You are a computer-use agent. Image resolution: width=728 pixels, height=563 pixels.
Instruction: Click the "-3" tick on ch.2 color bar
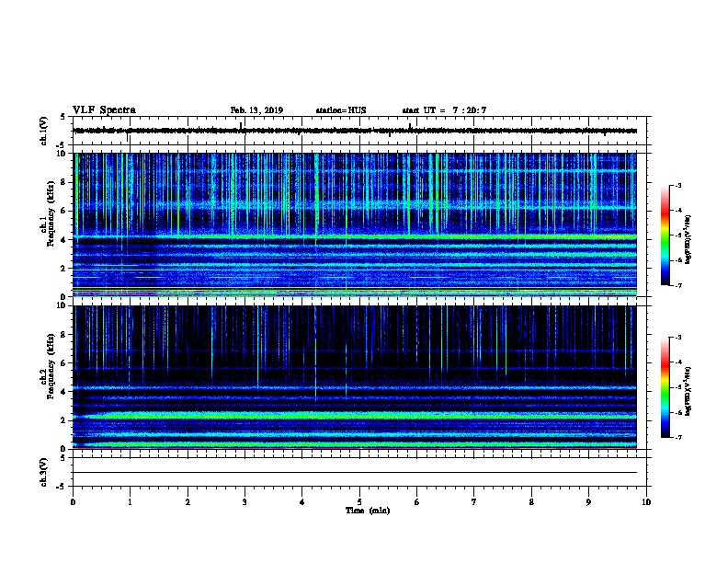click(677, 338)
